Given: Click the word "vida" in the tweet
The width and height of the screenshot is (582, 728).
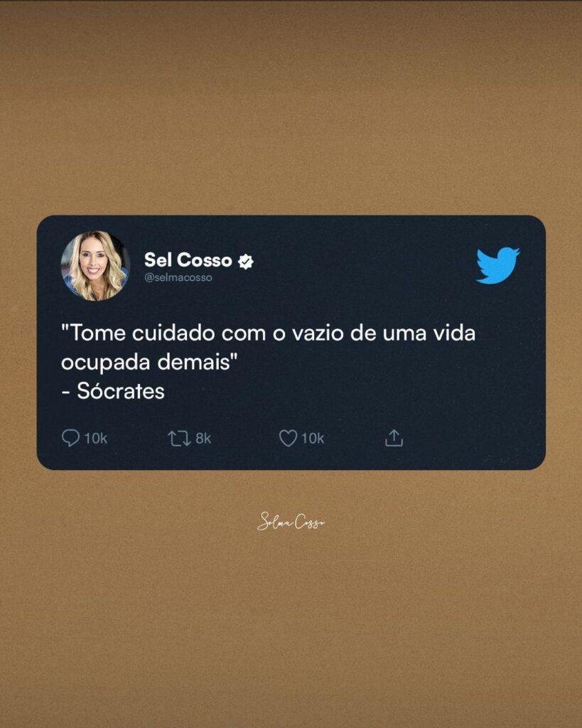Looking at the screenshot, I should pyautogui.click(x=454, y=333).
